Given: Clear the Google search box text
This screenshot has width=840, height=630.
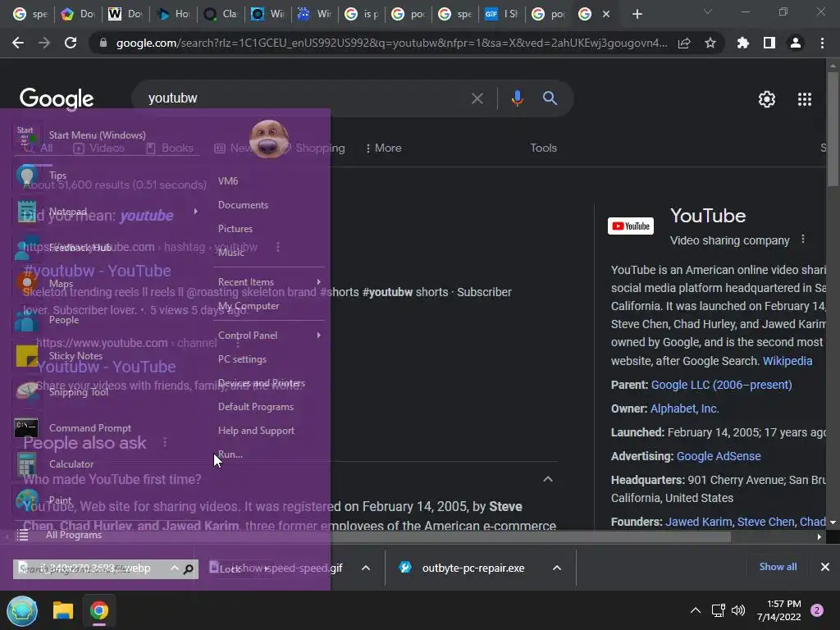Looking at the screenshot, I should (x=477, y=98).
